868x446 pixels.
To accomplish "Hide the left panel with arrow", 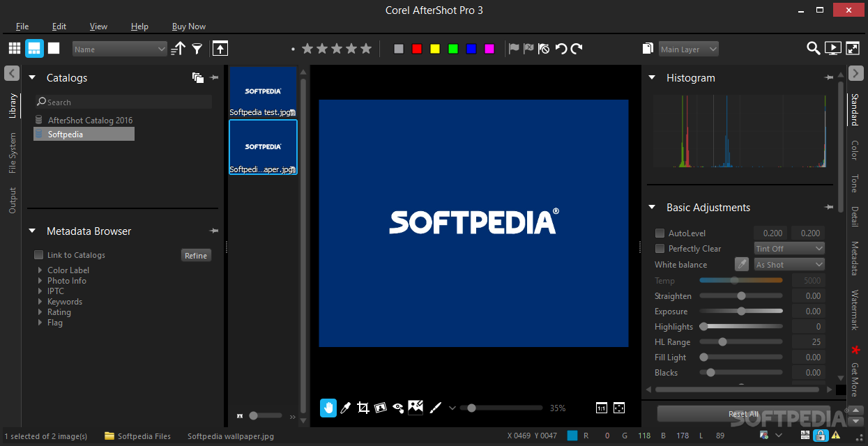I will (12, 73).
